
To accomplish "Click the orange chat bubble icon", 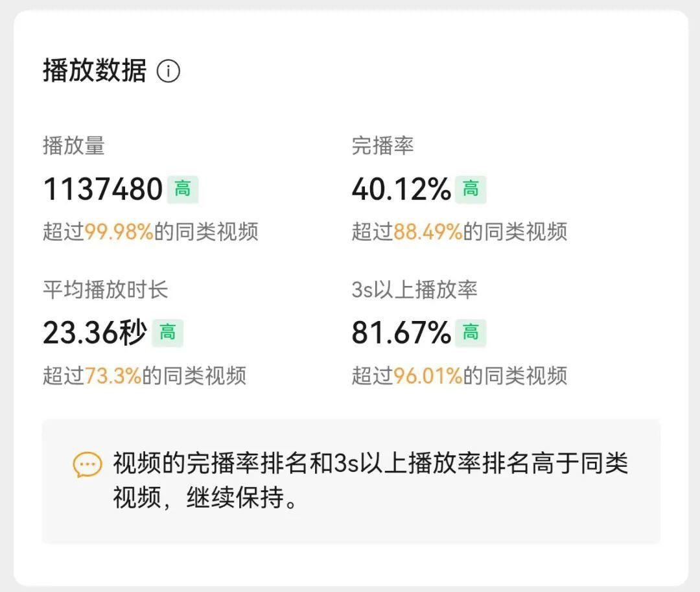I will click(x=87, y=464).
